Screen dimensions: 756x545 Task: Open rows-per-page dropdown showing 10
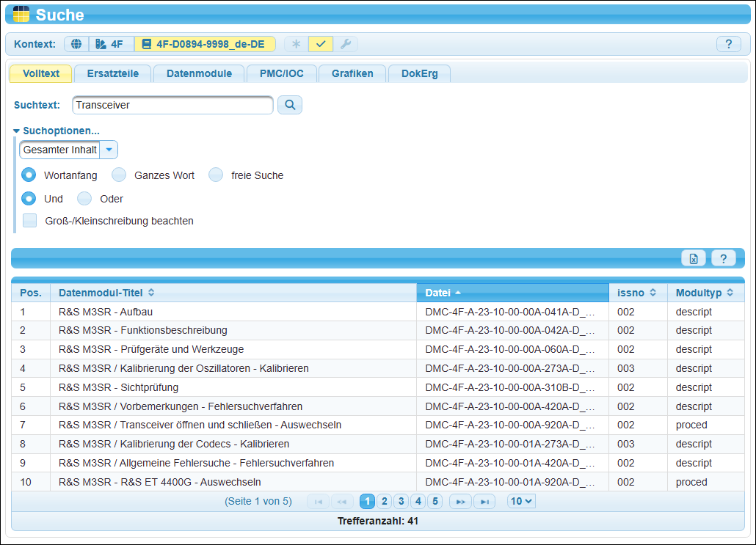pos(520,502)
